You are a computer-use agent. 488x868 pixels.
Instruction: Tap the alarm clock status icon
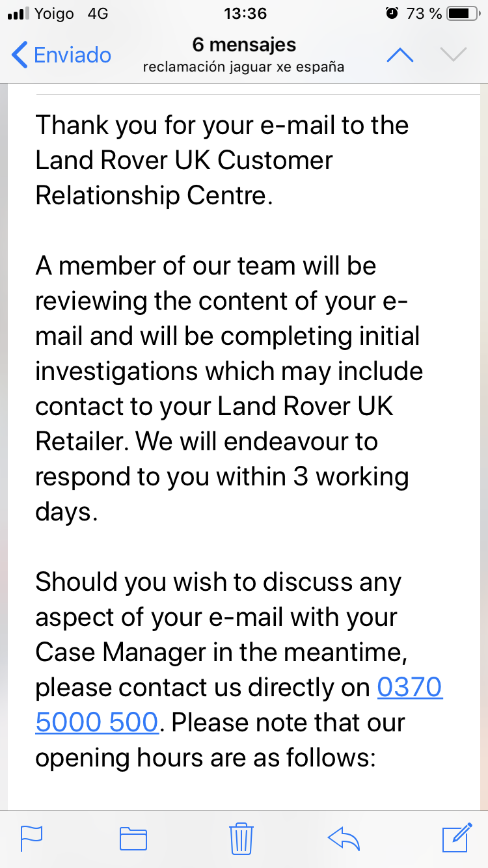[x=392, y=13]
